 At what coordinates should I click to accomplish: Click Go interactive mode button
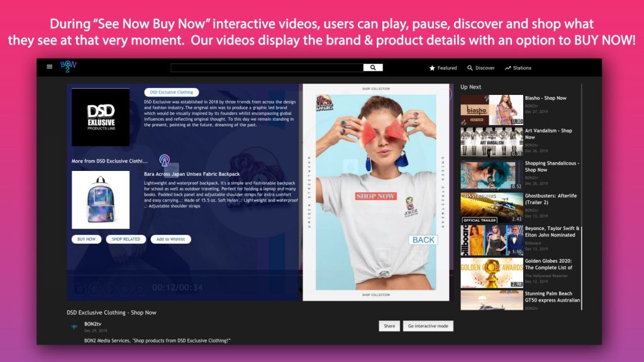point(428,326)
